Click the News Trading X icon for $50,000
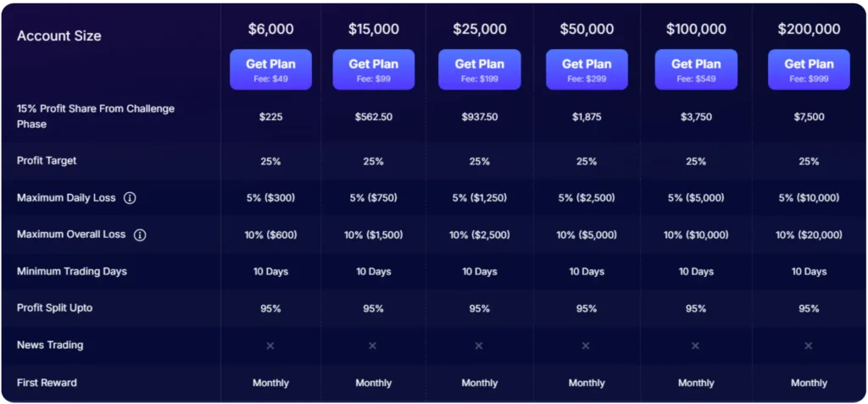 586,346
